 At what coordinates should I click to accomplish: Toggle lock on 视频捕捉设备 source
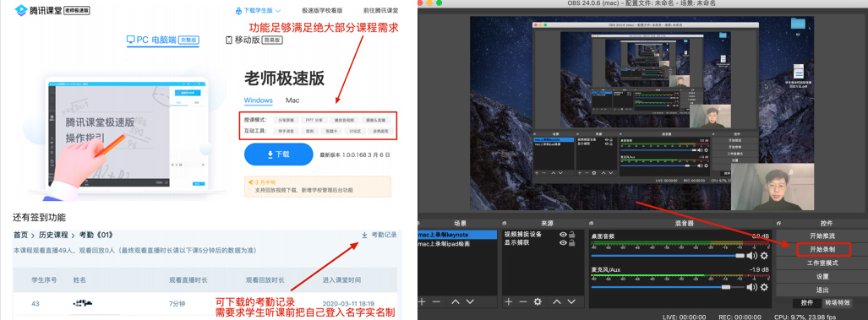point(572,235)
